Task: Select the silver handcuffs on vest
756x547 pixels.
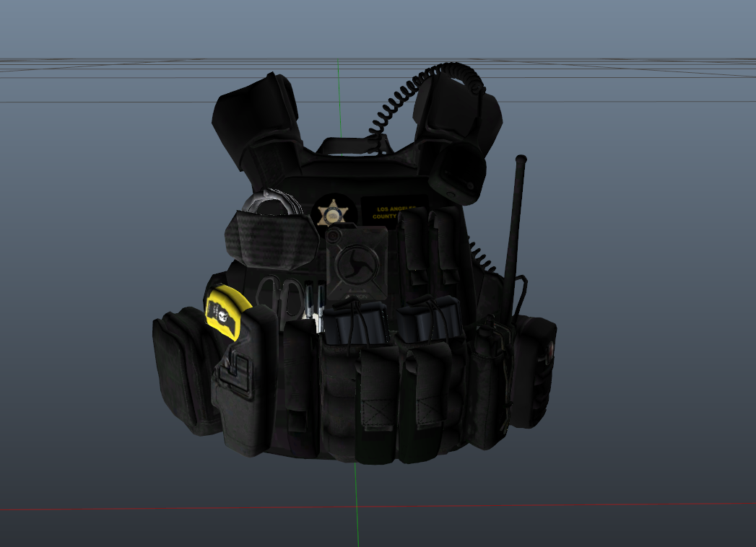Action: point(271,201)
